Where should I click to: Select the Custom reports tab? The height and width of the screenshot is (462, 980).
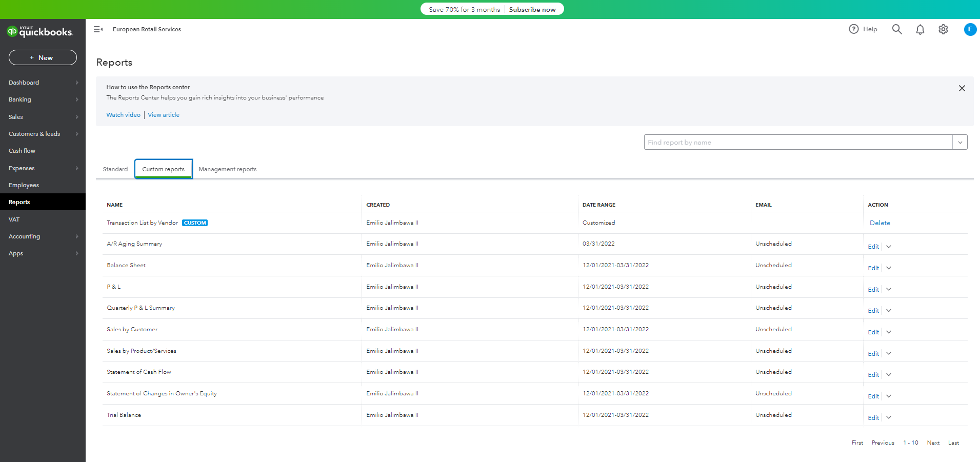(164, 169)
